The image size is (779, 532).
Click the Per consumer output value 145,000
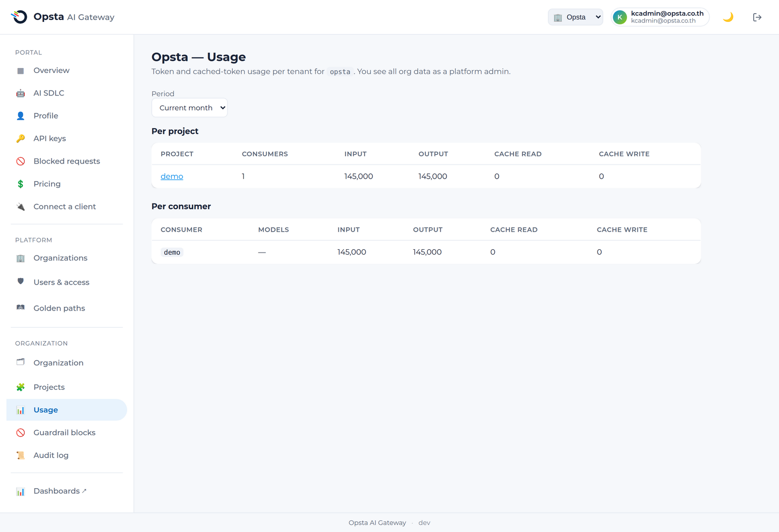coord(427,252)
